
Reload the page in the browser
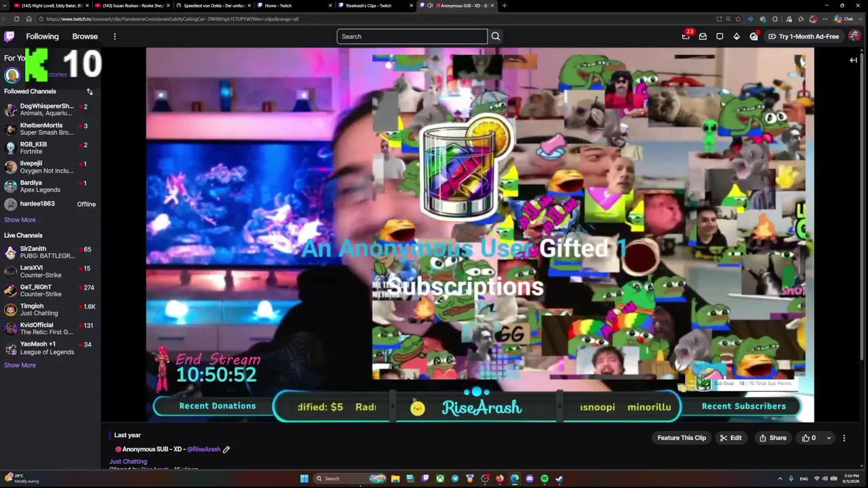tap(16, 19)
